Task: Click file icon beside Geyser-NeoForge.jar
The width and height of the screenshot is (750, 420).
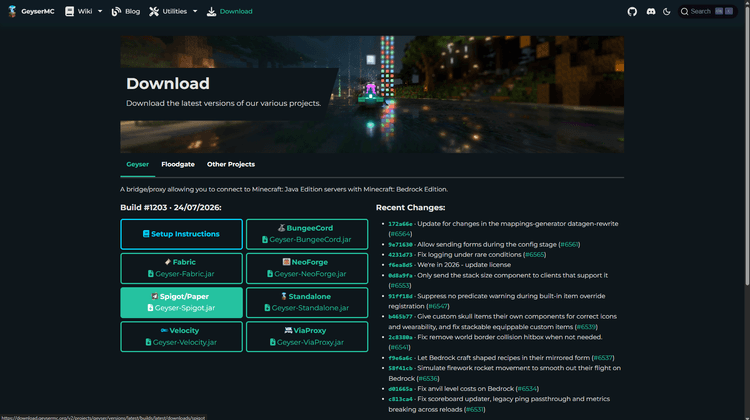Action: coord(270,274)
